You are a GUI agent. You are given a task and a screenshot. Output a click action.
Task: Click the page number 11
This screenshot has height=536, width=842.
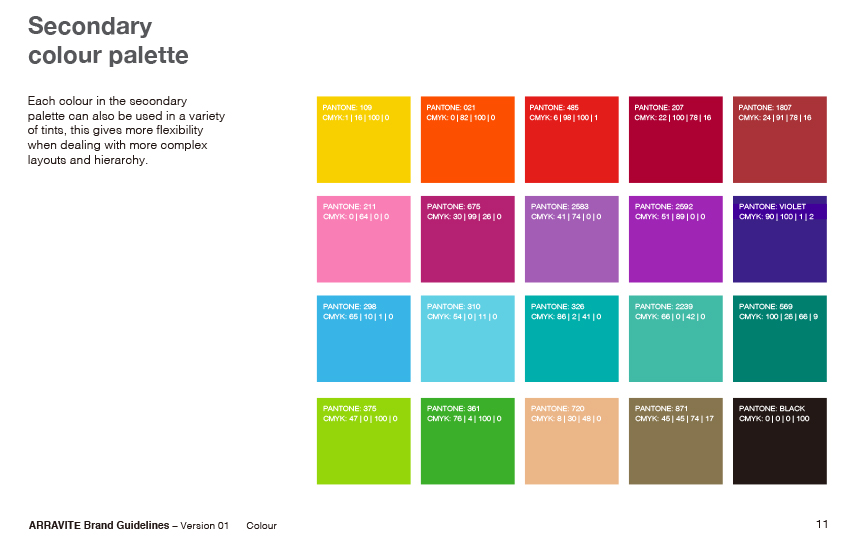822,524
